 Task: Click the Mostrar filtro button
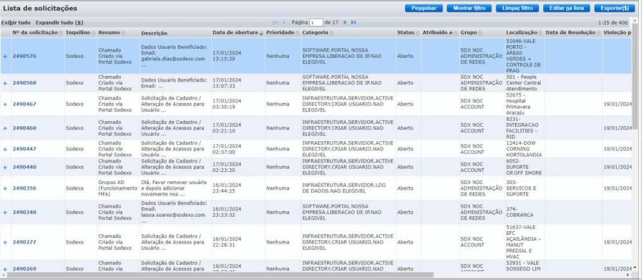coord(469,8)
